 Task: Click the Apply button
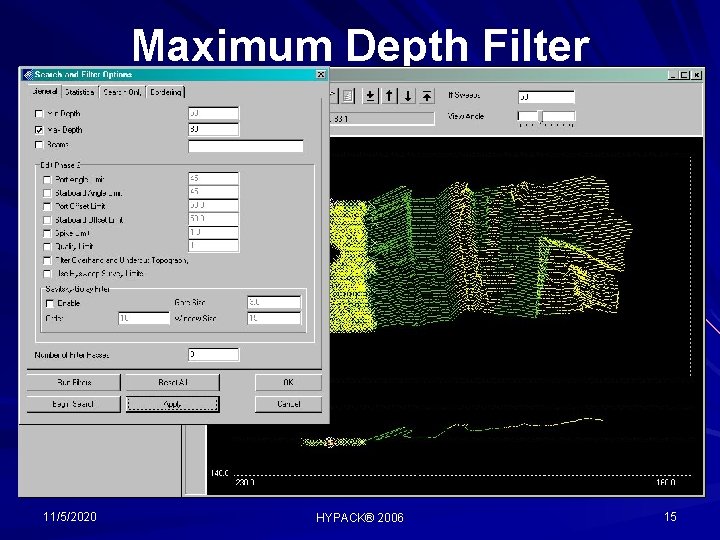pos(173,404)
